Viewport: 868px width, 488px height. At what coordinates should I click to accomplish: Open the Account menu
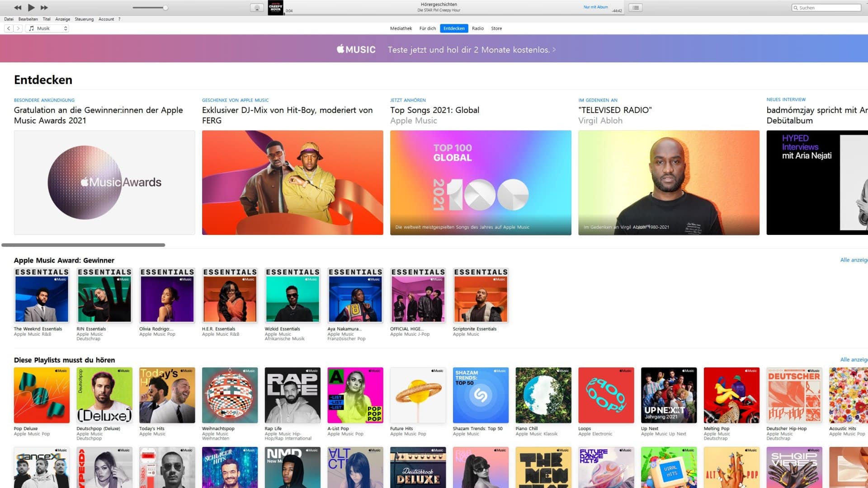click(x=106, y=19)
